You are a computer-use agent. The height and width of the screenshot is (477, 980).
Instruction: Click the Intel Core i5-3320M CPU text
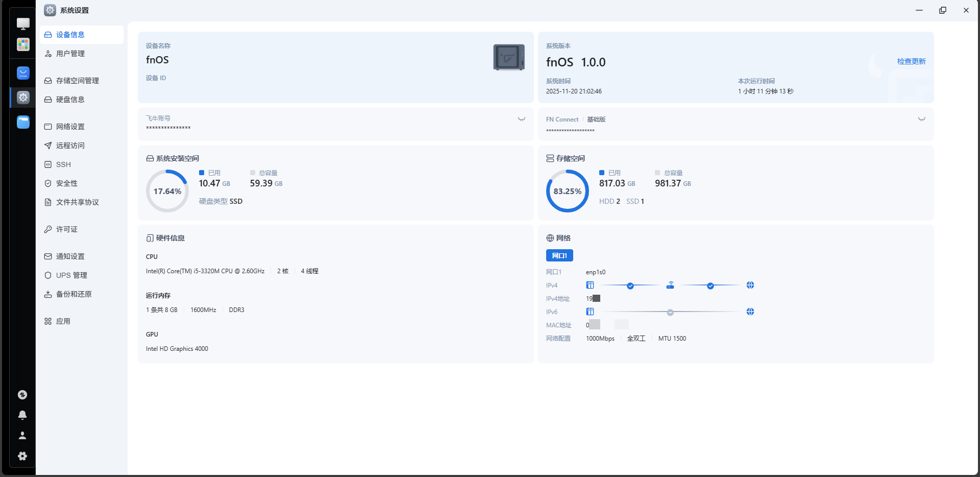pos(205,271)
